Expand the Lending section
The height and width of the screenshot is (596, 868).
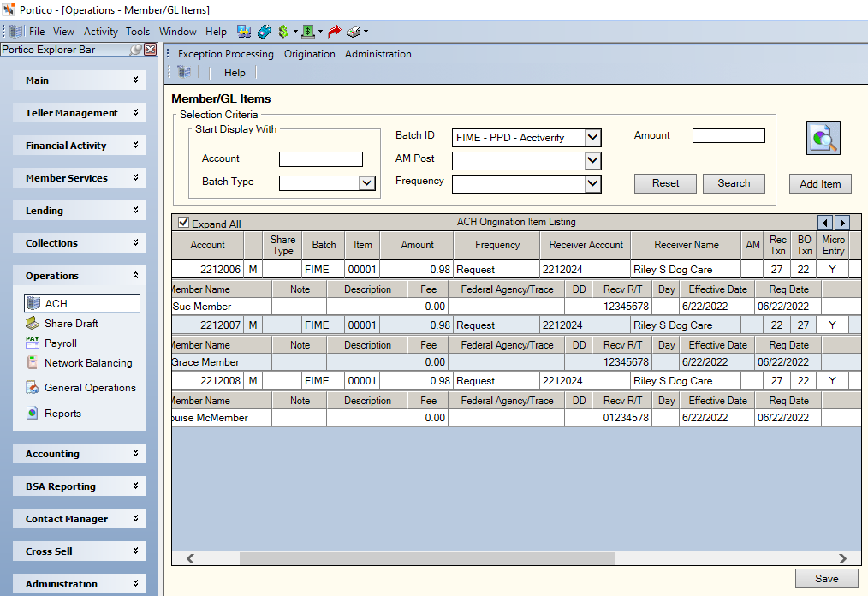coord(79,211)
